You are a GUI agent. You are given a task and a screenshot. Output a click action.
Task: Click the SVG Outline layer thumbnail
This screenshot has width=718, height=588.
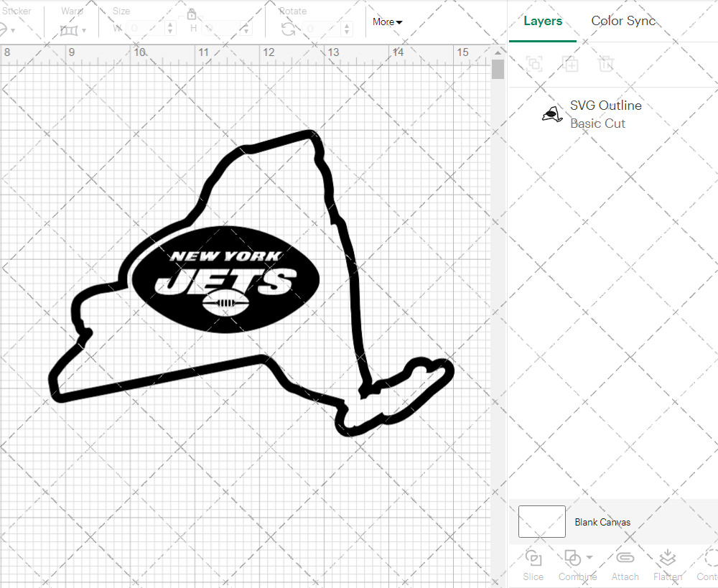point(552,114)
